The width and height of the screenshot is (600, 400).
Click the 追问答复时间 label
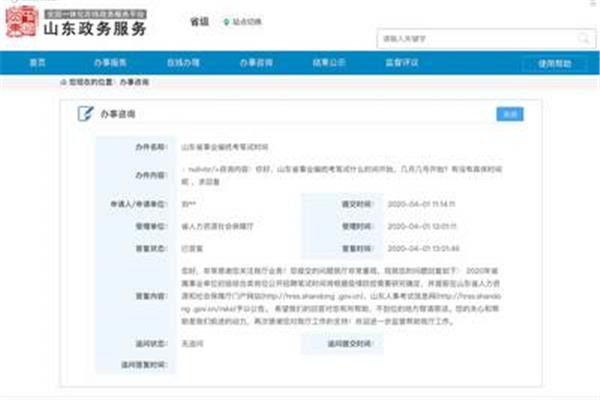144,365
